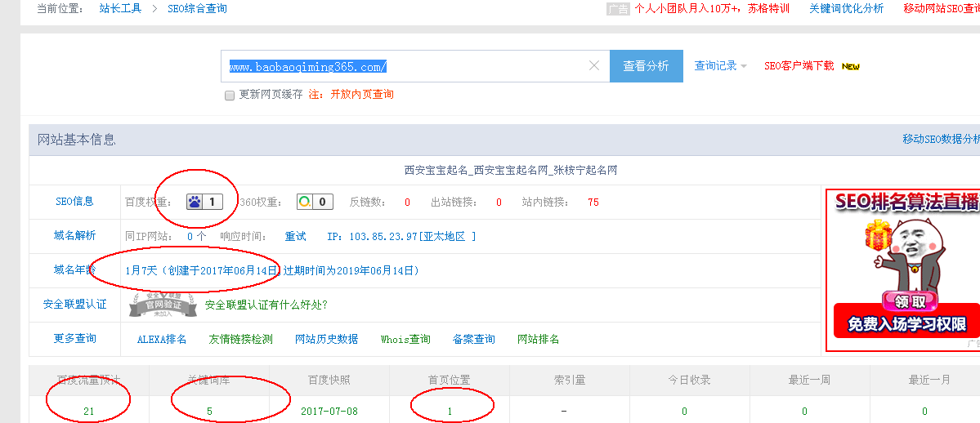Viewport: 980px width, 423px height.
Task: Click the 重试 response time link
Action: 296,237
